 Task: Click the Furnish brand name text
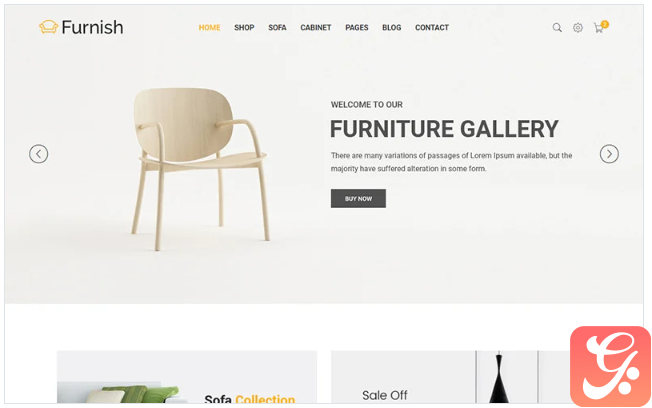tap(92, 27)
